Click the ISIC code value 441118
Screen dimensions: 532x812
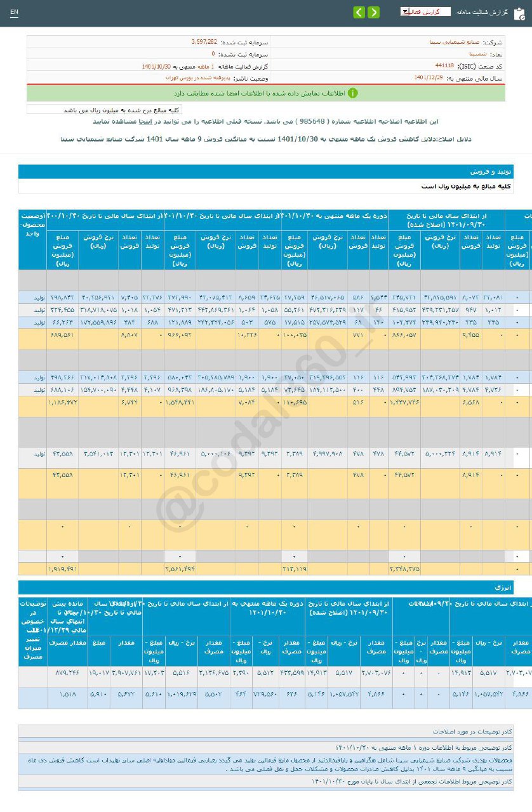tap(444, 65)
